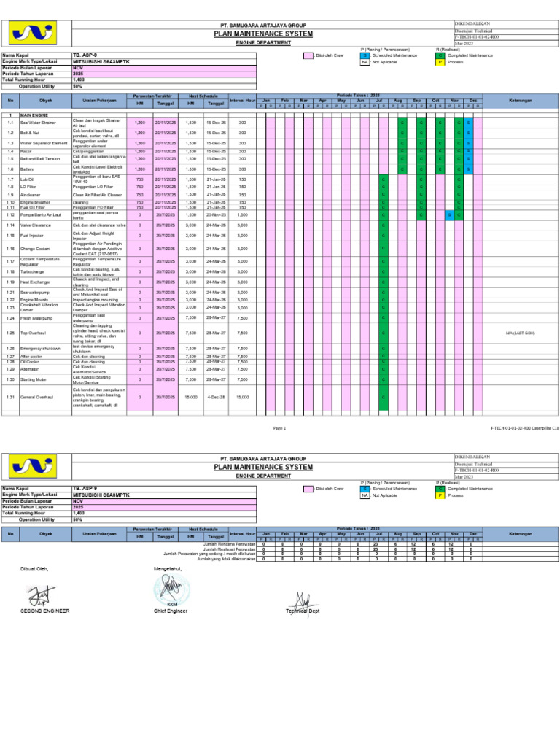This screenshot has height=747, width=560.
Task: Click the company logo on the first page
Action: click(x=33, y=33)
